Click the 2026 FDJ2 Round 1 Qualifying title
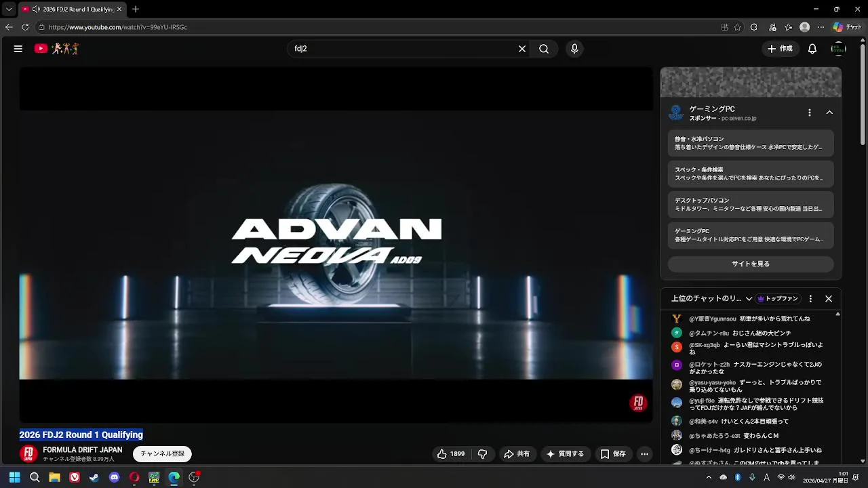The image size is (868, 488). click(x=81, y=435)
